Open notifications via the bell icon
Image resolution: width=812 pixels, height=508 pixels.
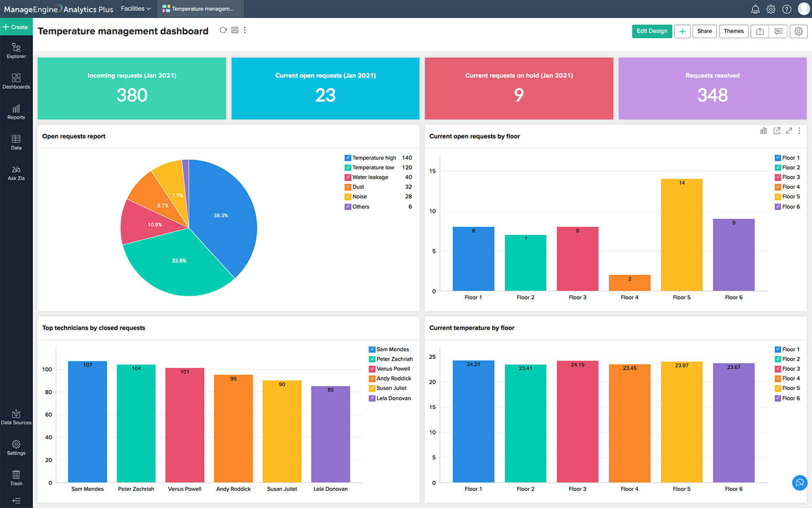coord(755,9)
